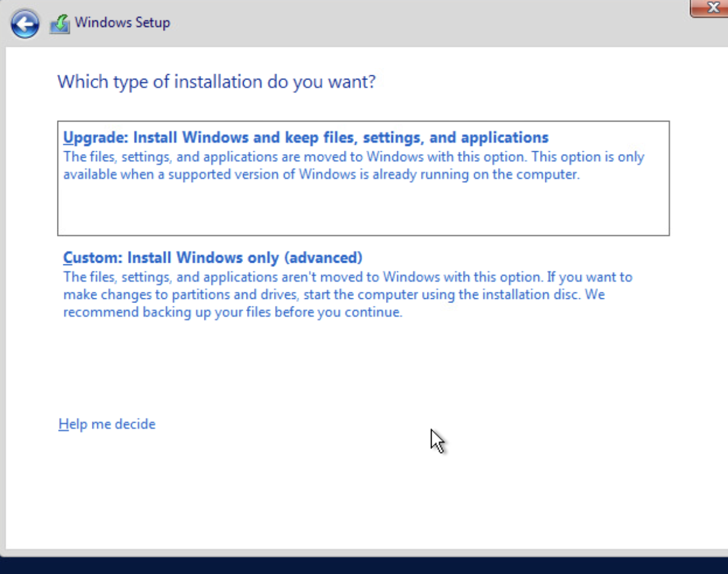This screenshot has width=728, height=574.
Task: Click the Custom option description paragraph
Action: click(347, 295)
